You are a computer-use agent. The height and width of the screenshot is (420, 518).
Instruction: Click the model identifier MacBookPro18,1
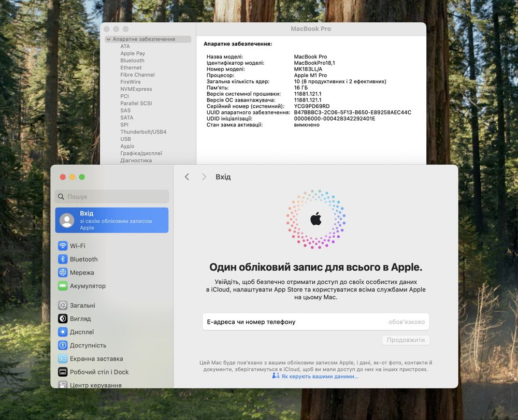314,63
